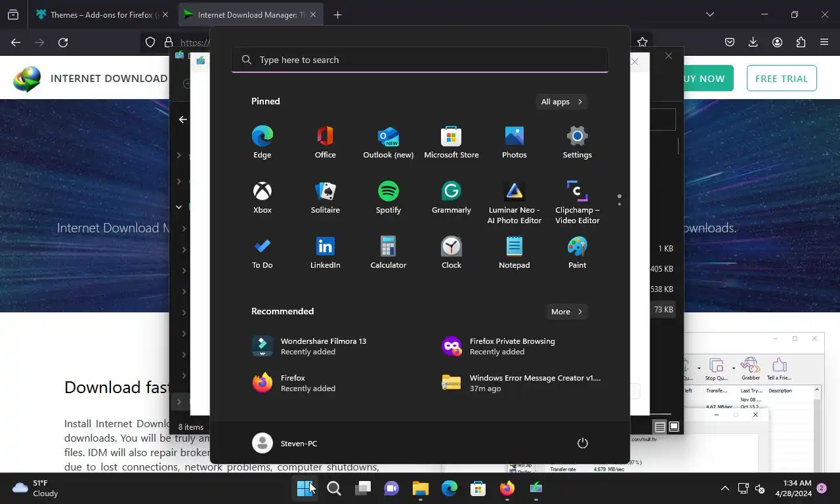This screenshot has height=504, width=840.
Task: Select Internet Download Manager browser tab
Action: (250, 14)
